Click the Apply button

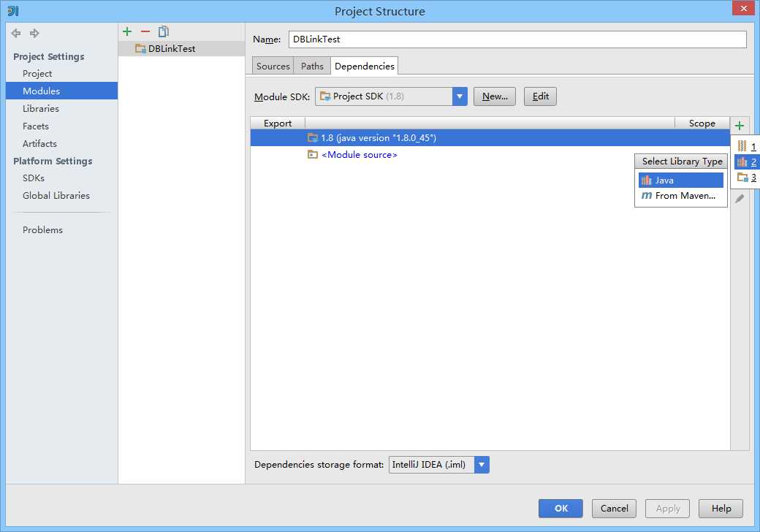(x=667, y=509)
